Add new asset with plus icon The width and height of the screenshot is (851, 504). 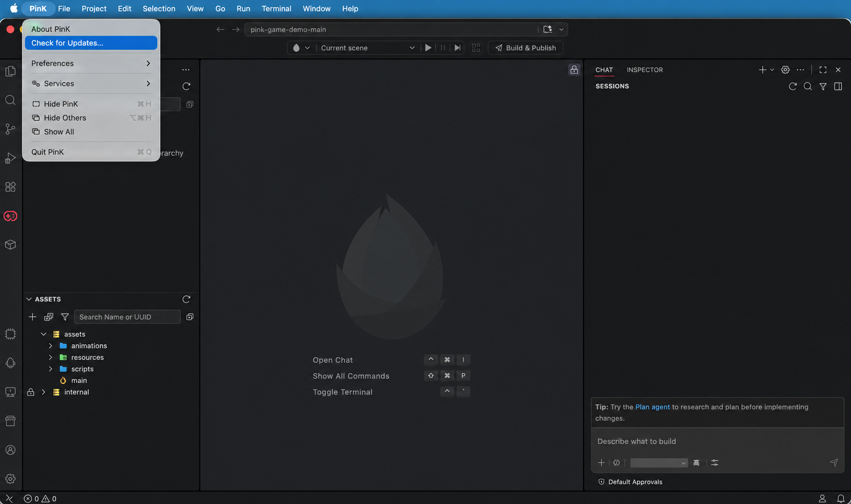click(x=32, y=317)
